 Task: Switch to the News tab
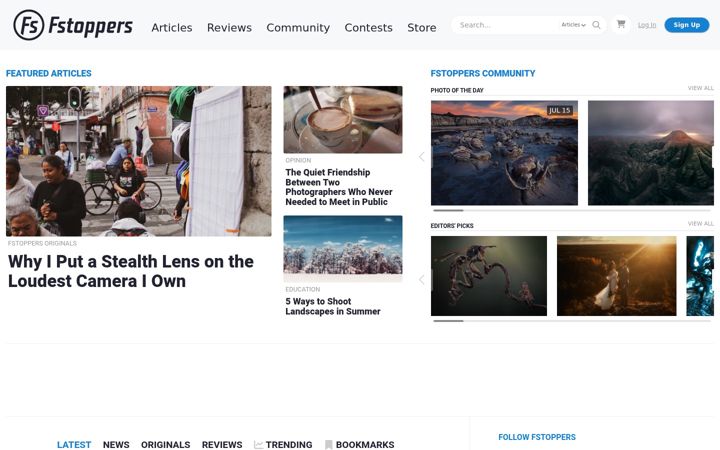tap(116, 444)
